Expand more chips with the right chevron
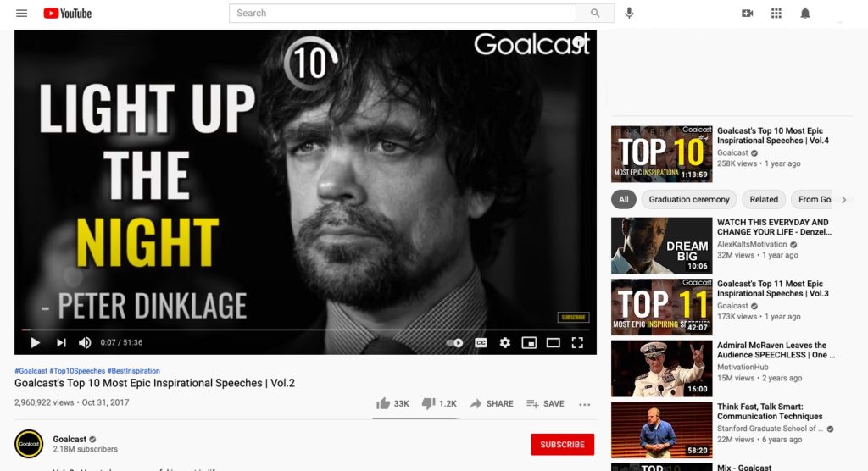Viewport: 868px width, 471px height. point(843,200)
